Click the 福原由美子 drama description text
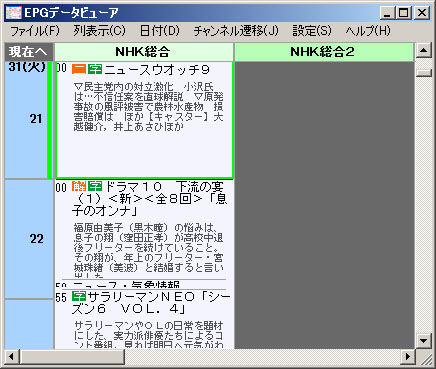 (x=148, y=250)
